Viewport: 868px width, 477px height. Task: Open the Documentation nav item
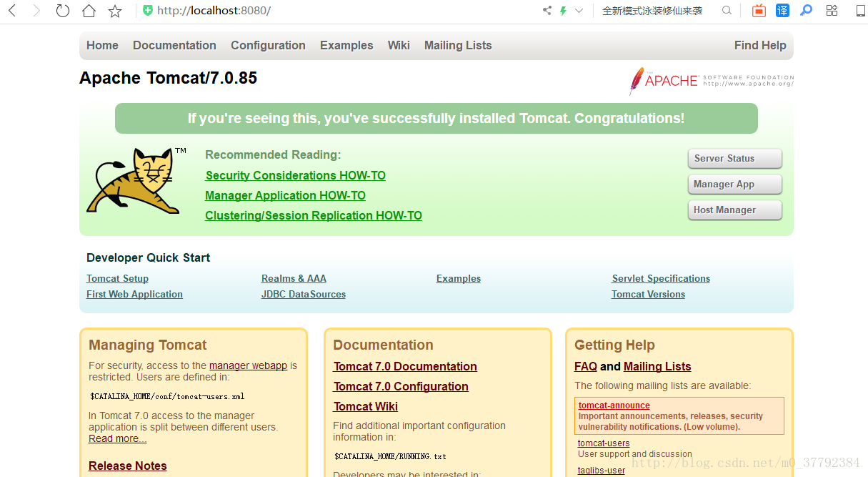(x=174, y=45)
